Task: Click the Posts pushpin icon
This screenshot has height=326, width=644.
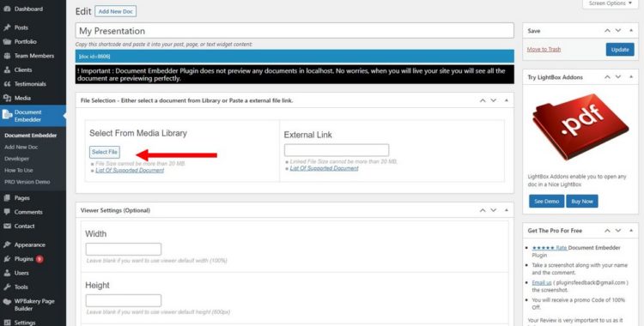Action: (7, 27)
